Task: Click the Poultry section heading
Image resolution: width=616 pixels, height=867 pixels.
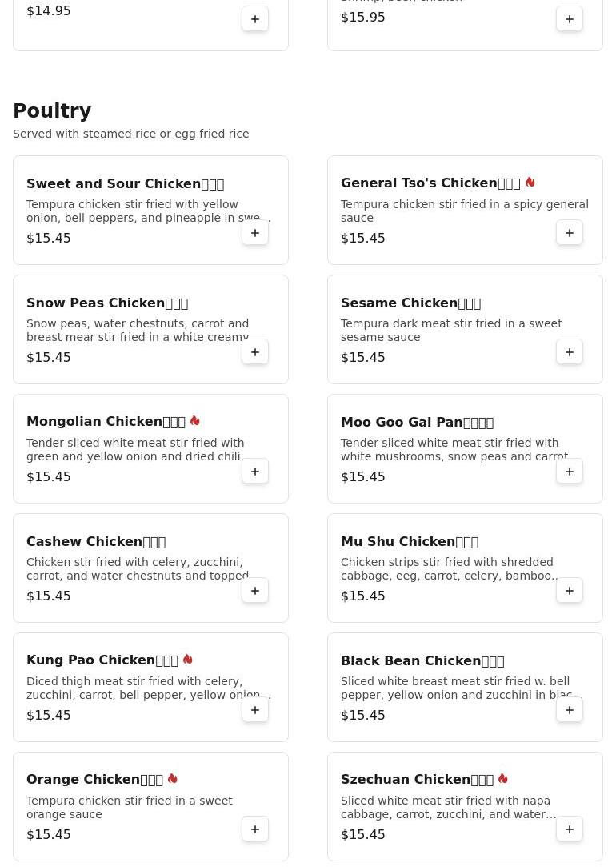Action: 52,111
